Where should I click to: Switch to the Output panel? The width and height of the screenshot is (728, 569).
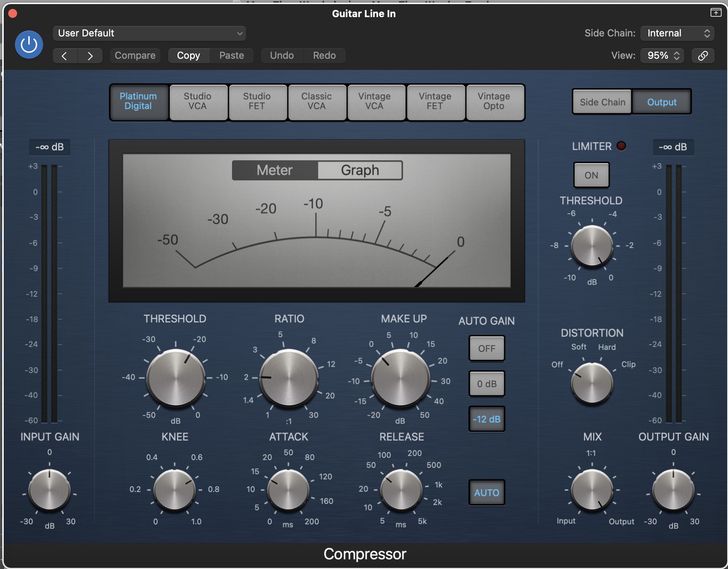pyautogui.click(x=662, y=102)
